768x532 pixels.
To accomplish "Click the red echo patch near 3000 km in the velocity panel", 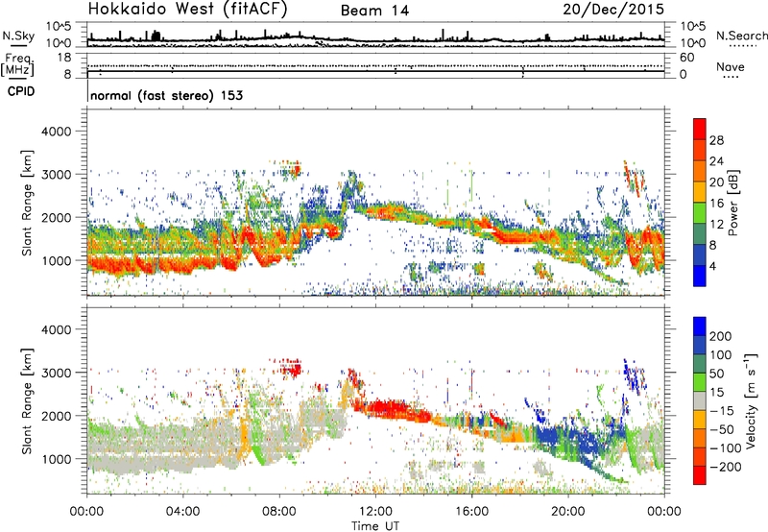I will pos(292,369).
